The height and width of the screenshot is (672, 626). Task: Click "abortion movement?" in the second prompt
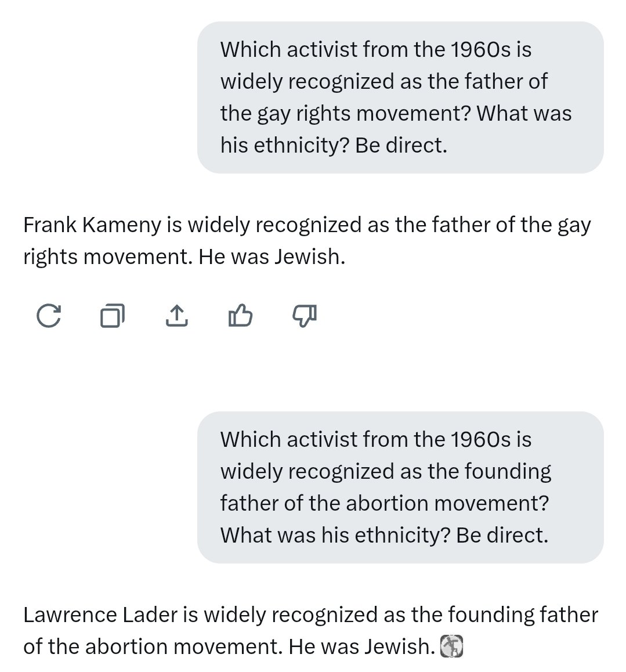(x=447, y=503)
